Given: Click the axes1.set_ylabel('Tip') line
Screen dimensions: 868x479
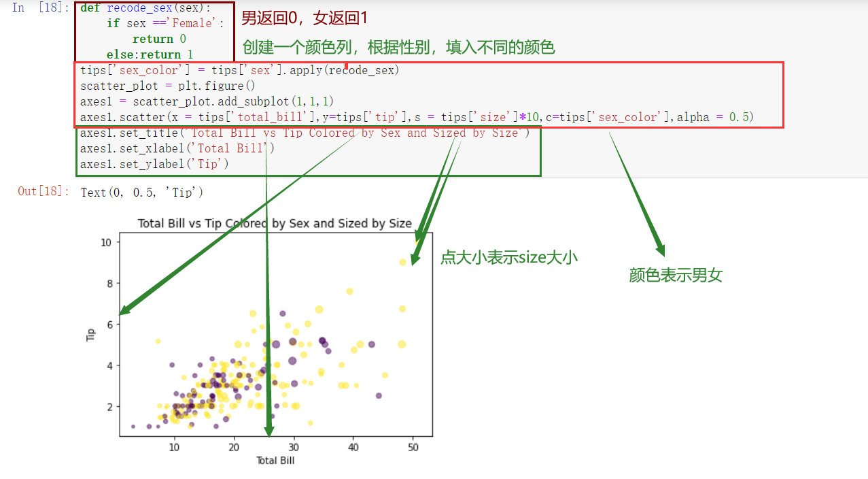Looking at the screenshot, I should coord(154,164).
